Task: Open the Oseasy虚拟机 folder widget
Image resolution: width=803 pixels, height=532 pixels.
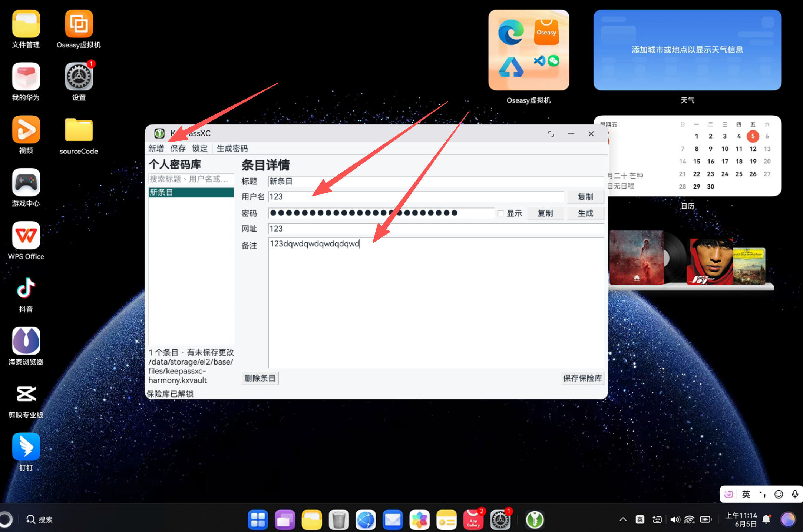Action: coord(529,50)
